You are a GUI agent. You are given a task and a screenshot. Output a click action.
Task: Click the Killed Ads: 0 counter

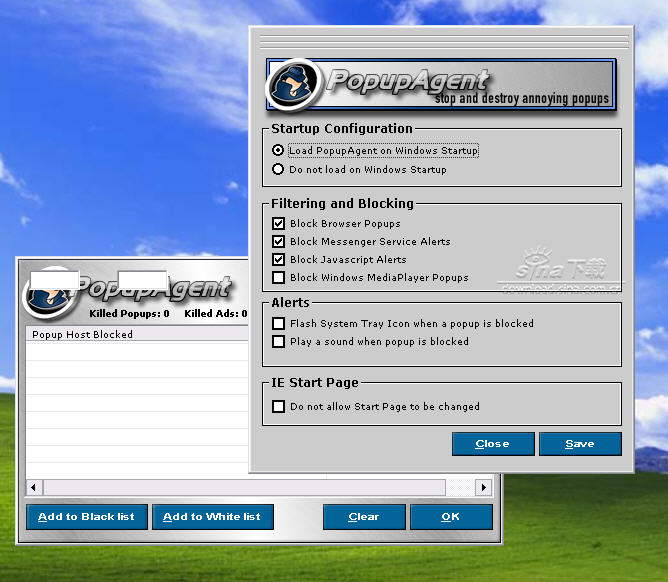tap(216, 314)
